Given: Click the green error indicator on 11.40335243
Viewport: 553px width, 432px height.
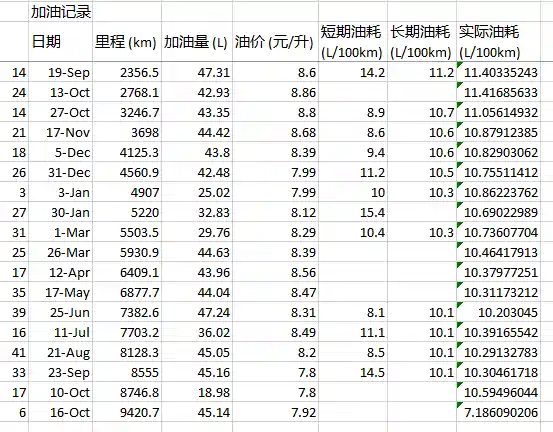Looking at the screenshot, I should tap(459, 65).
